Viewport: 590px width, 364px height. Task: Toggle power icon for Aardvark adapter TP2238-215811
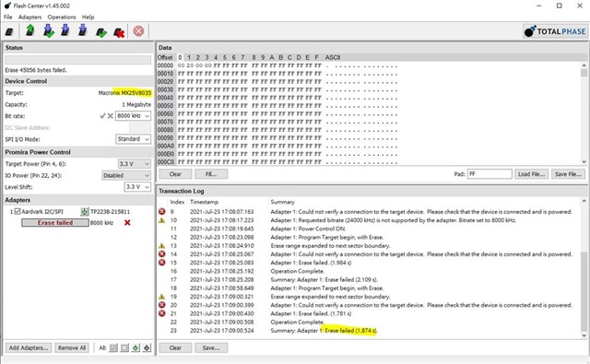(x=84, y=212)
